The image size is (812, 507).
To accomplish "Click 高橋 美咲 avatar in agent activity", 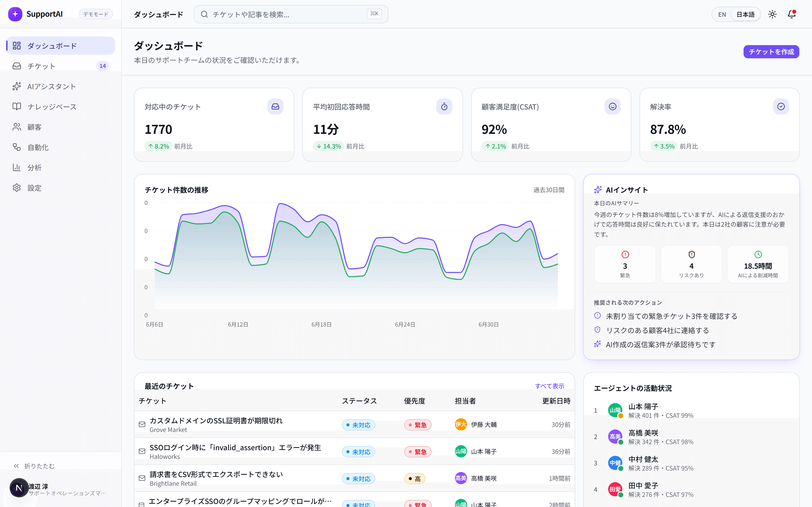I will [x=615, y=437].
